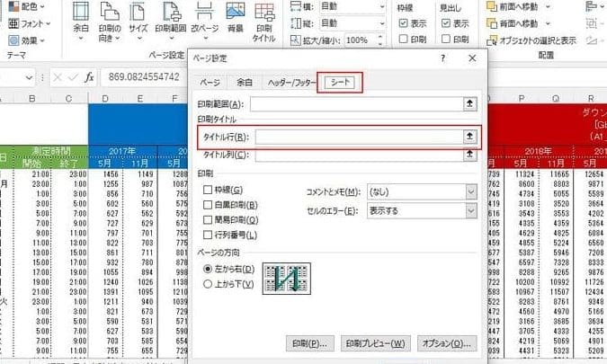This screenshot has width=607, height=364.
Task: Switch to the ページ tab in the dialog
Action: [210, 83]
